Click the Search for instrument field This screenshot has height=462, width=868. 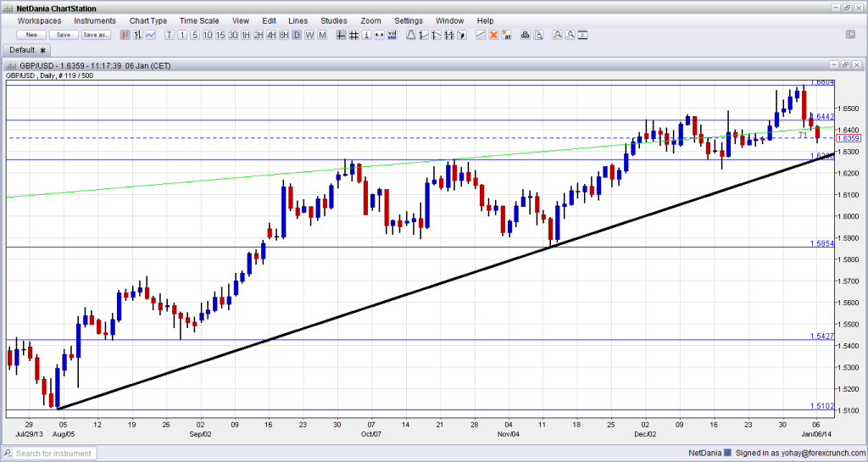[x=50, y=454]
